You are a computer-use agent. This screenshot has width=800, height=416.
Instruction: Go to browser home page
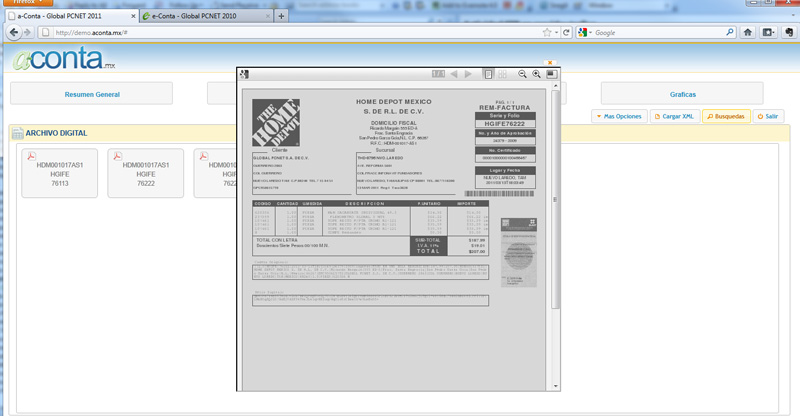pos(748,33)
